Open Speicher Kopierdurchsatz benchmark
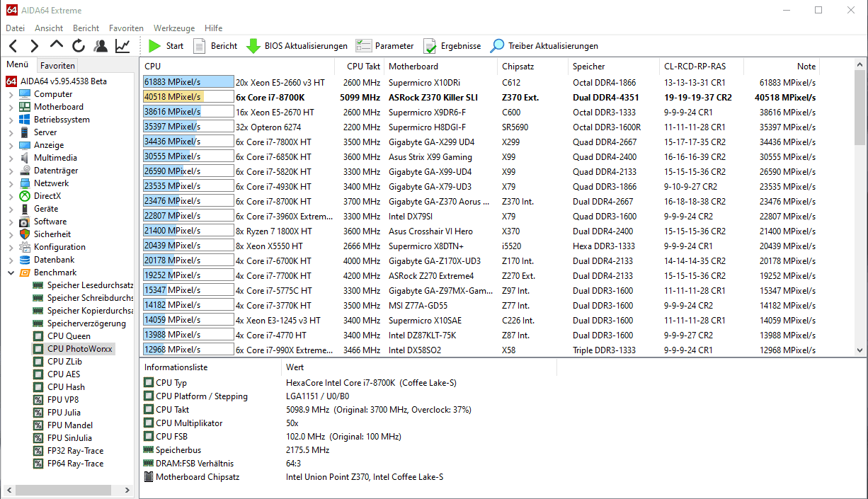This screenshot has width=868, height=499. point(84,311)
